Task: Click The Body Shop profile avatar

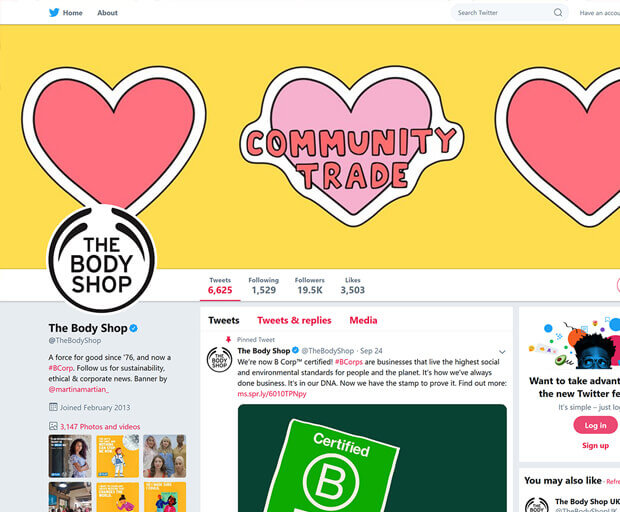Action: click(102, 259)
